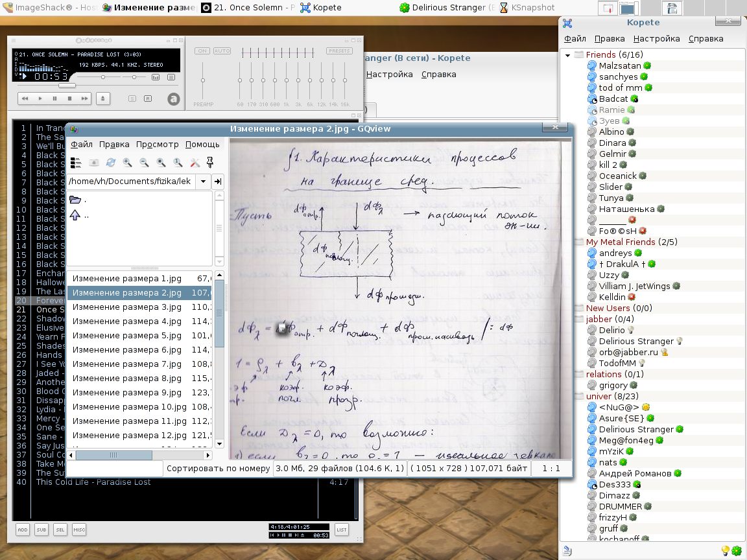Toggle the equalizer window button in Audacious
This screenshot has width=747, height=560.
coord(156,77)
